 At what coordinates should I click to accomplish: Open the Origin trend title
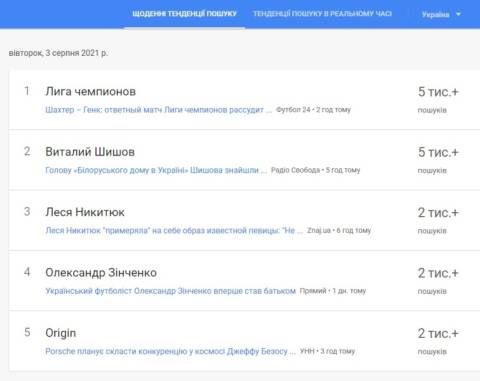[61, 333]
